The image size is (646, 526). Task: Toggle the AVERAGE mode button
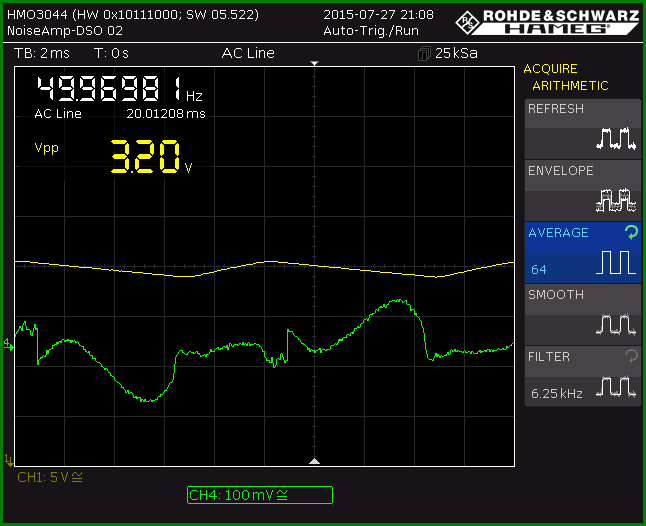click(x=583, y=252)
